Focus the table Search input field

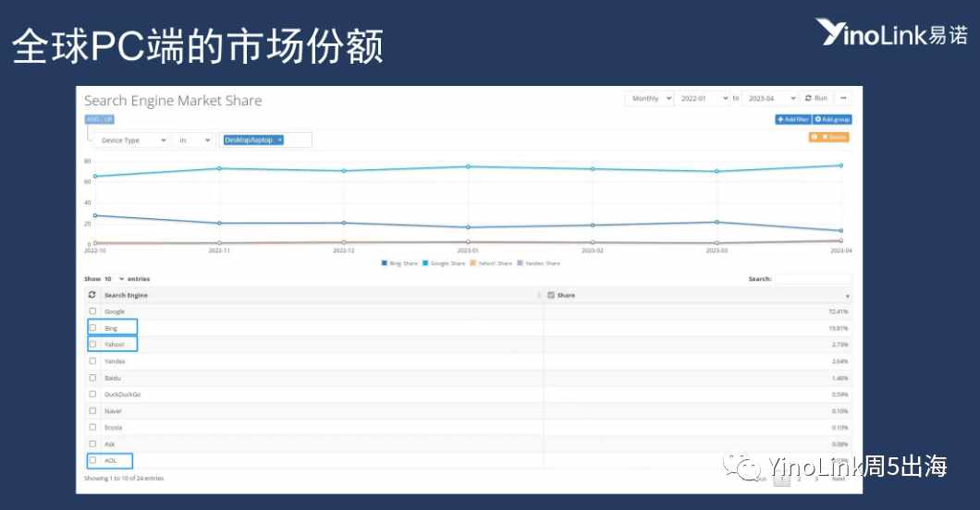(x=813, y=279)
